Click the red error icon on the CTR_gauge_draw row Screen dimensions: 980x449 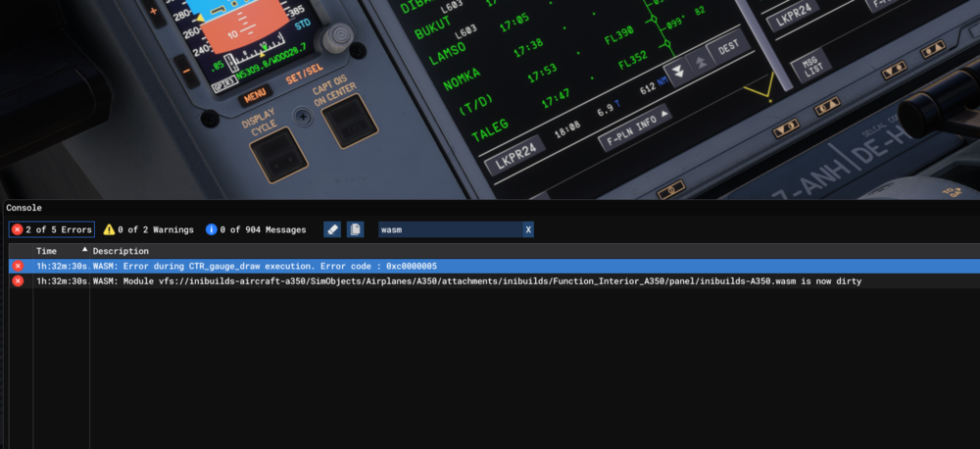coord(18,266)
